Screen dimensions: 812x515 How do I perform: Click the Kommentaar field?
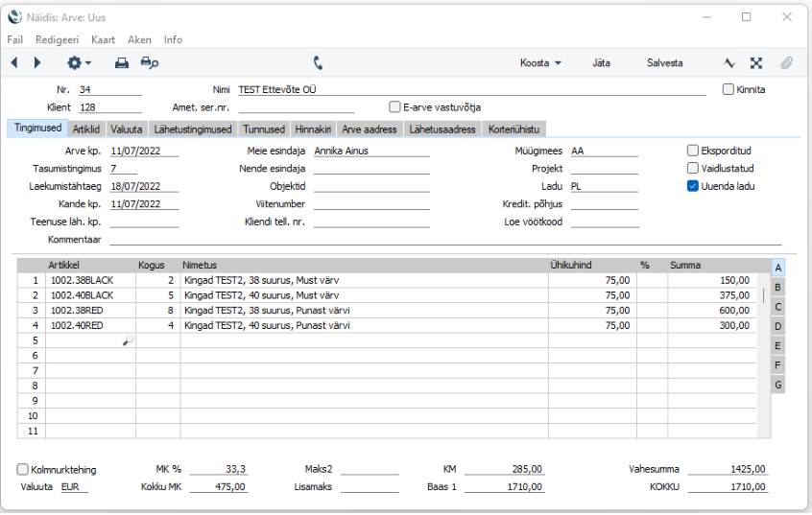[x=445, y=239]
